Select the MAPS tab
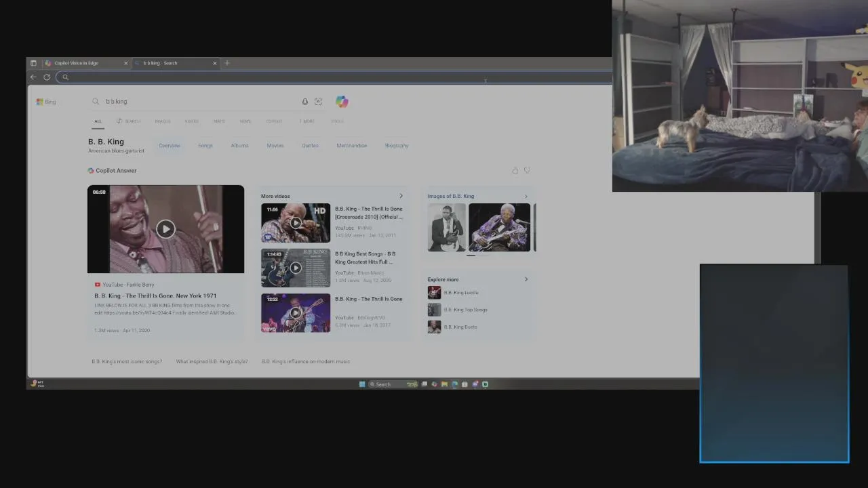The width and height of the screenshot is (868, 488). (219, 121)
